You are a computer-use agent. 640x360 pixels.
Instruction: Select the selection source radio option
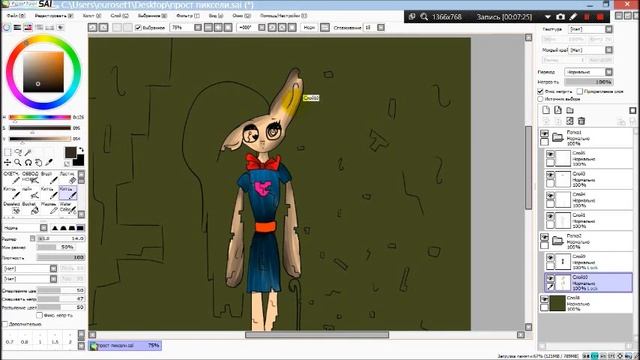click(x=540, y=99)
